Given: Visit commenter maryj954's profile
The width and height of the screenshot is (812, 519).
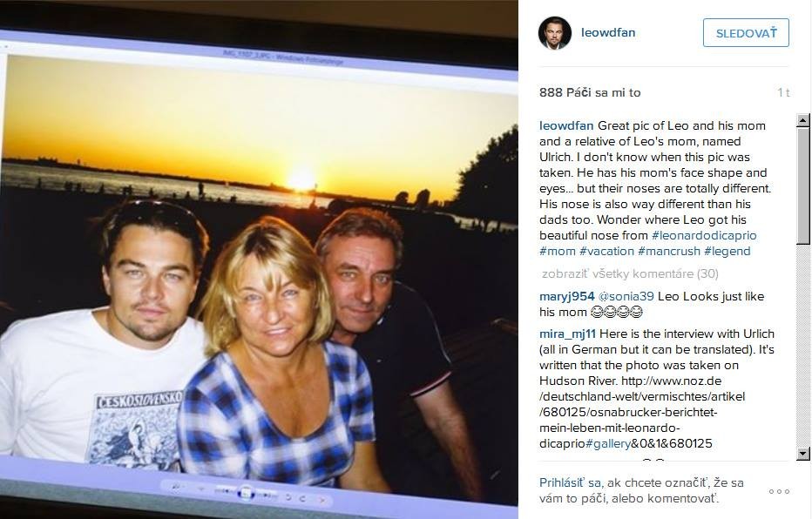Looking at the screenshot, I should tap(566, 296).
